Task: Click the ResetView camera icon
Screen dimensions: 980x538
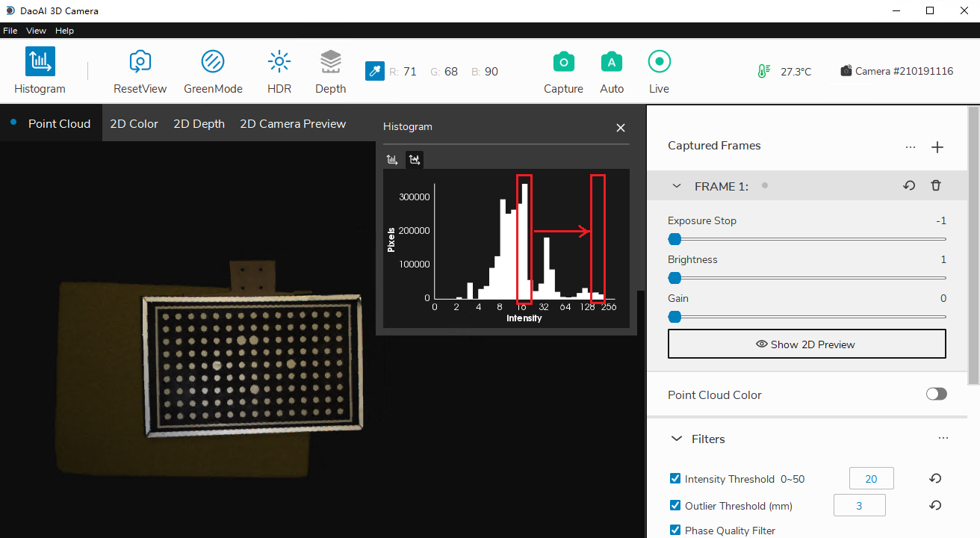Action: coord(140,62)
